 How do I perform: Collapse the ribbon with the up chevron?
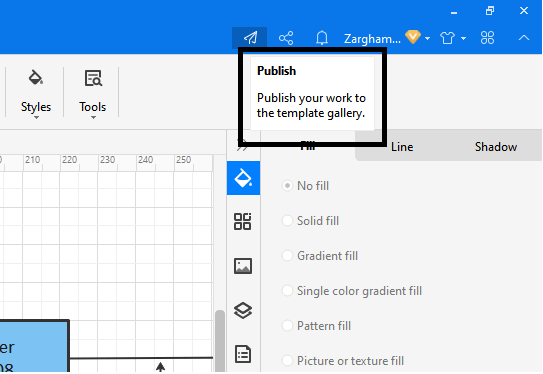point(524,38)
